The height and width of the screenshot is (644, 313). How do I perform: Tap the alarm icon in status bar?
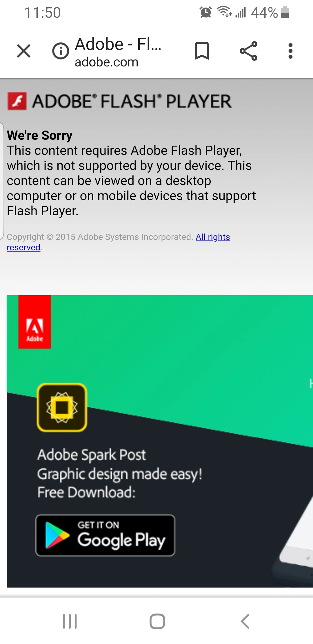[x=206, y=12]
